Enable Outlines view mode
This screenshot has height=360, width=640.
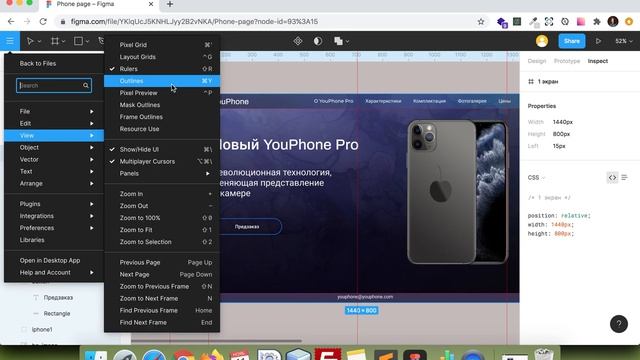[162, 81]
